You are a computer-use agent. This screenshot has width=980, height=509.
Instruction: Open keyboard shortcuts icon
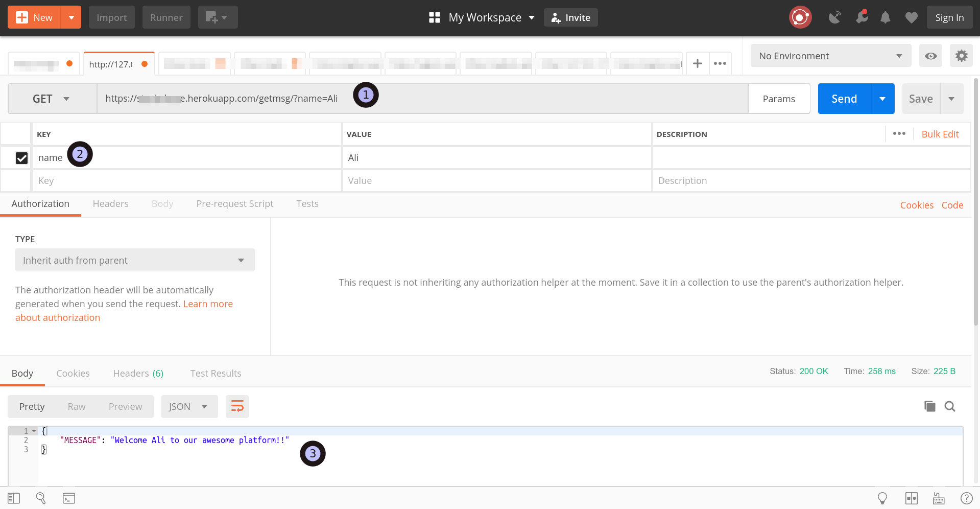tap(938, 498)
